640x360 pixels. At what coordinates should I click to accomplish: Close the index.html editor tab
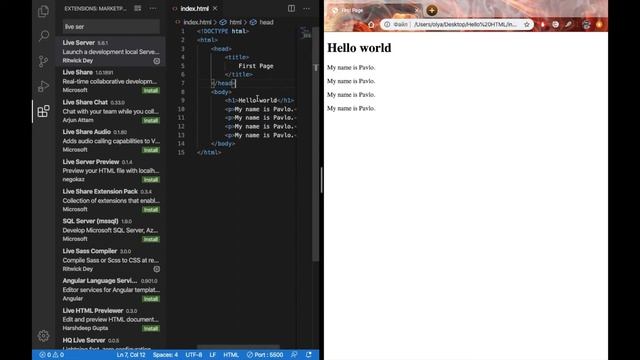pyautogui.click(x=215, y=8)
